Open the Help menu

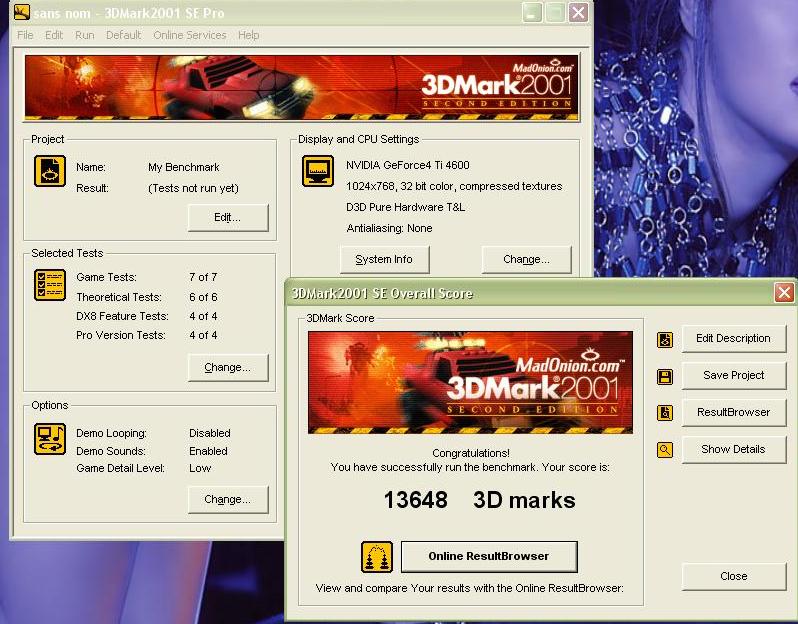pos(248,35)
